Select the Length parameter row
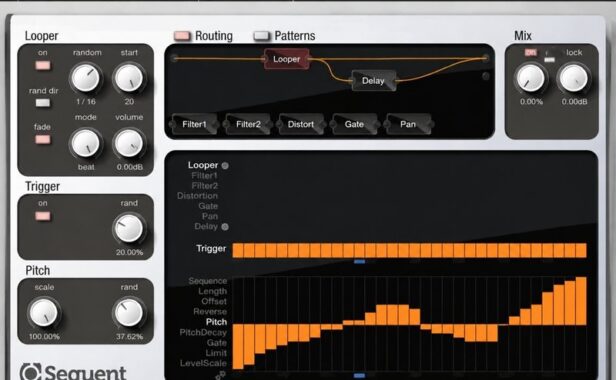The width and height of the screenshot is (616, 380). click(x=213, y=291)
